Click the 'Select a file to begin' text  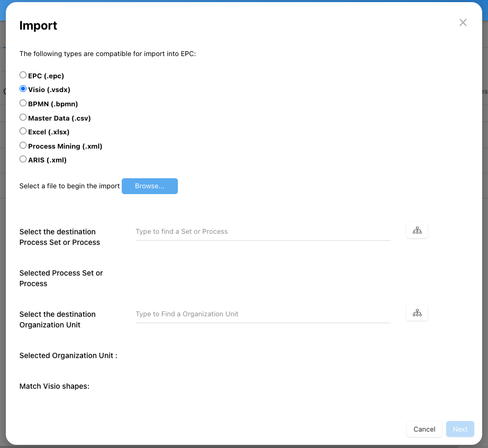click(x=69, y=186)
